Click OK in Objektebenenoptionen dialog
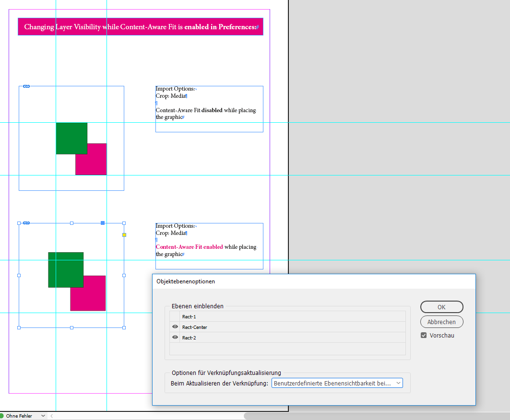Screen dimensions: 510x420 pos(441,307)
